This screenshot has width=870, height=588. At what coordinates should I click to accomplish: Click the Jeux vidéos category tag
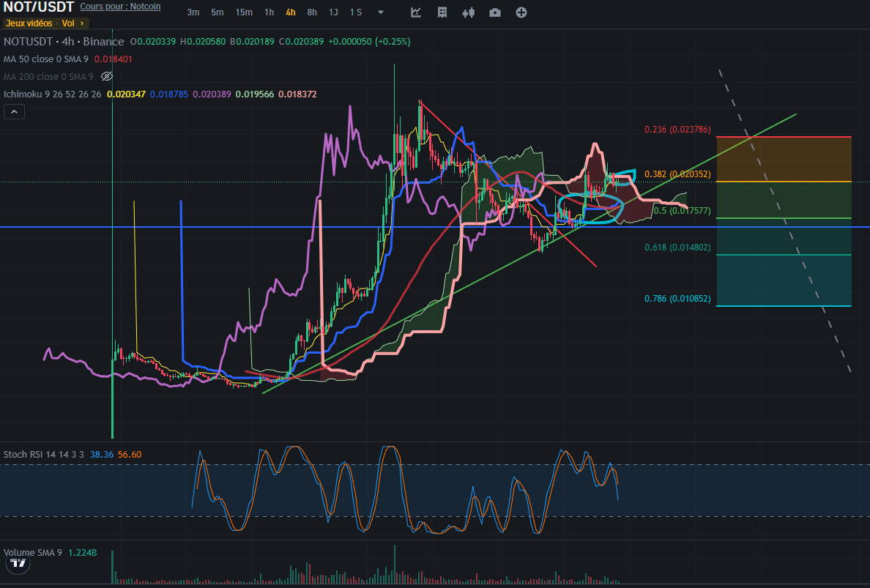[x=30, y=23]
